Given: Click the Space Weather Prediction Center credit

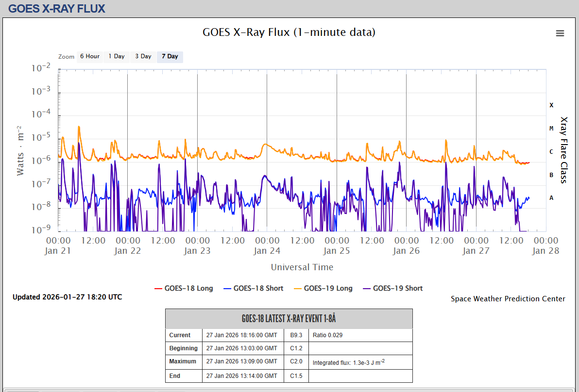Looking at the screenshot, I should click(508, 299).
